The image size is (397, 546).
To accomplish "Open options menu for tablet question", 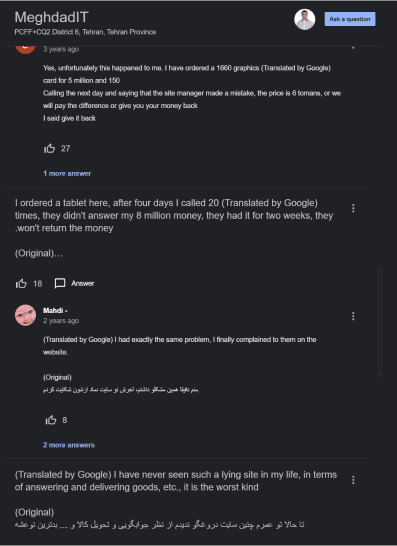I will point(353,208).
